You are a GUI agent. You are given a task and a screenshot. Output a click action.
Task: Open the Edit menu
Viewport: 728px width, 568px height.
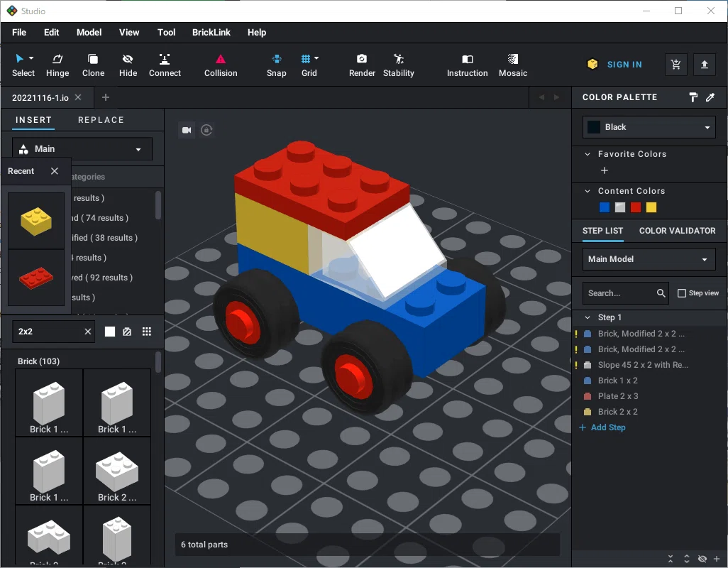52,33
